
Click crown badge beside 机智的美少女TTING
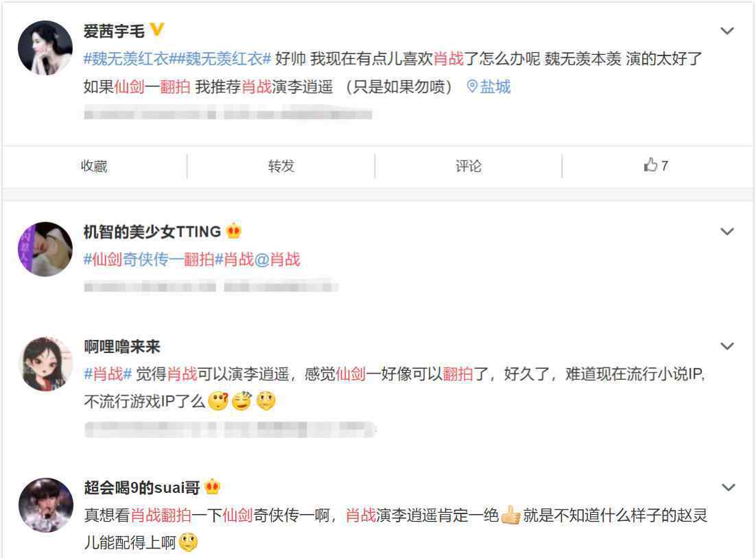pyautogui.click(x=234, y=231)
